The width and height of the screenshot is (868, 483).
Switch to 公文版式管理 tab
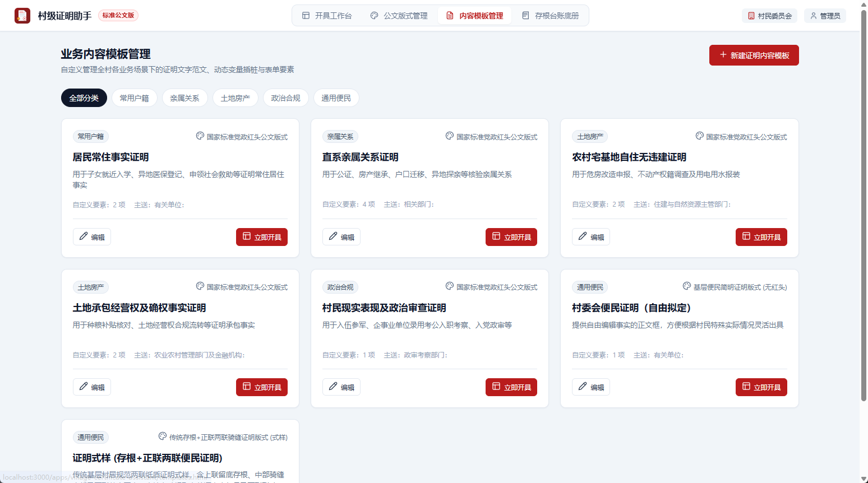pyautogui.click(x=399, y=16)
